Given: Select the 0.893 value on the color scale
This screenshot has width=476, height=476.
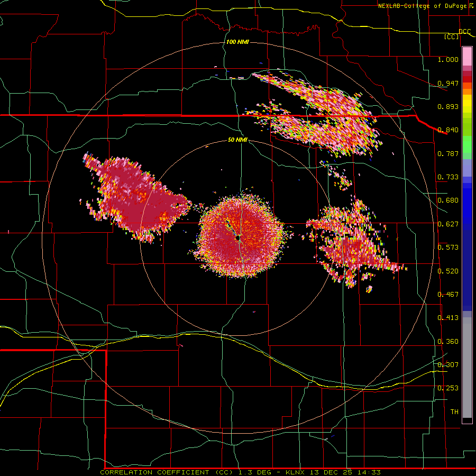Looking at the screenshot, I should 448,106.
